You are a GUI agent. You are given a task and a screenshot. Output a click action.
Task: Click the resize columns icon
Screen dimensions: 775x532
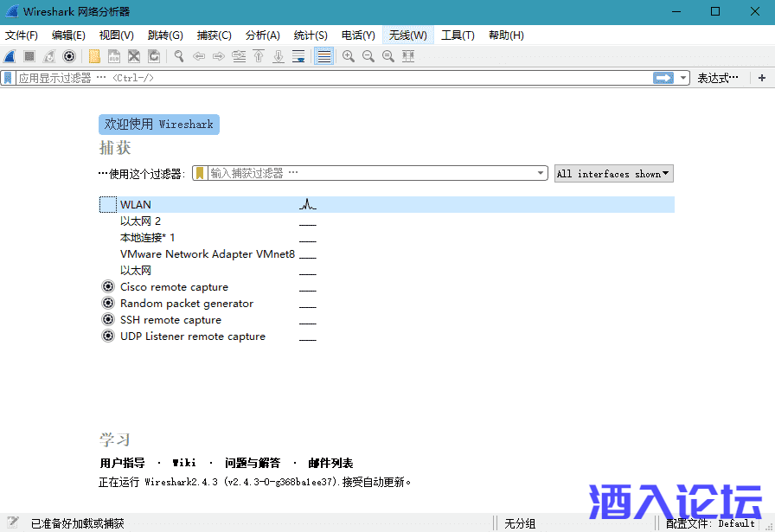[408, 56]
